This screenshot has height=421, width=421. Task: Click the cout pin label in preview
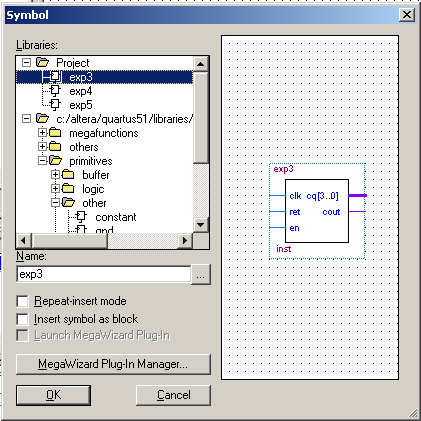tap(331, 212)
